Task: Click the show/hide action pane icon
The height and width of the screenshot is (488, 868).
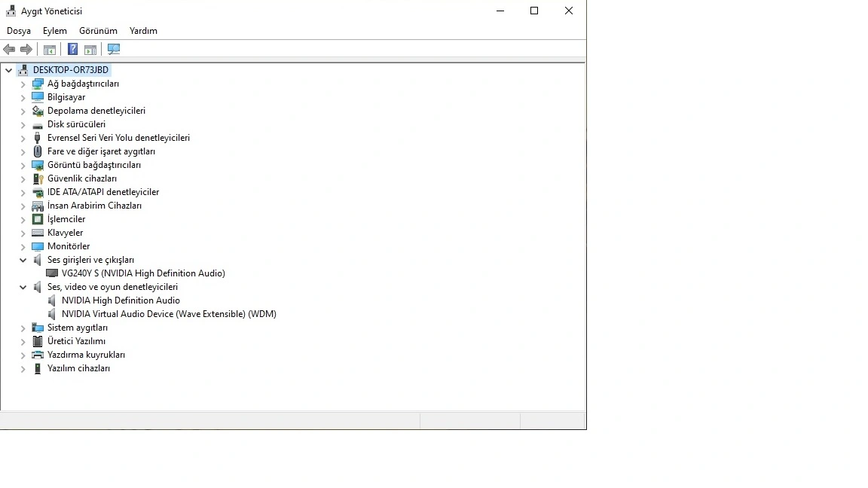Action: point(90,50)
